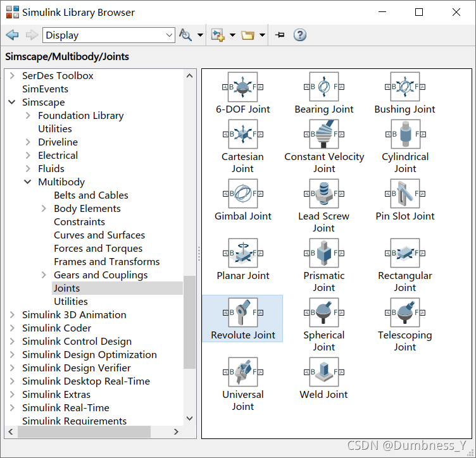Click inside the Display search text field
The height and width of the screenshot is (458, 476).
pyautogui.click(x=104, y=35)
